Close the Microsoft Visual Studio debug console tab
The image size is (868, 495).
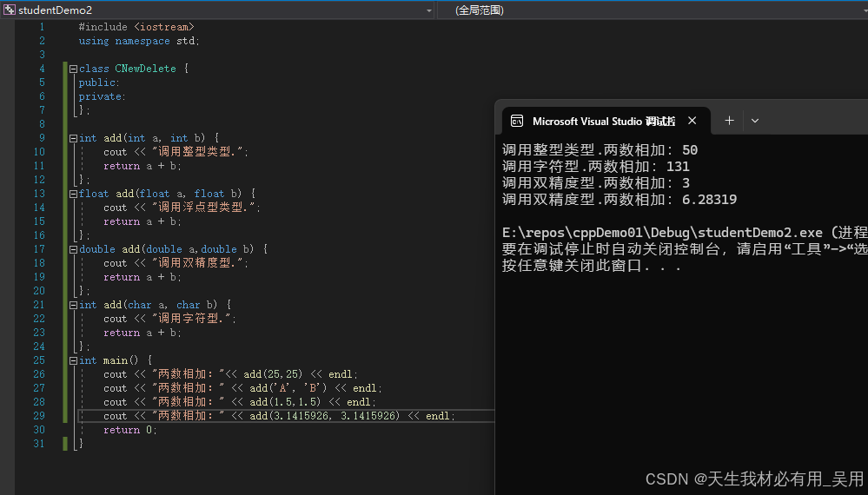tap(692, 121)
